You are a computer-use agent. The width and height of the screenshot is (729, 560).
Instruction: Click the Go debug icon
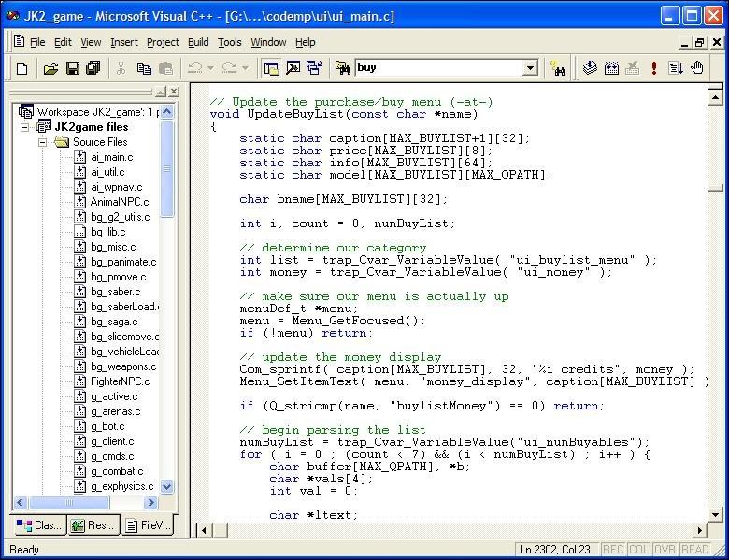click(675, 68)
